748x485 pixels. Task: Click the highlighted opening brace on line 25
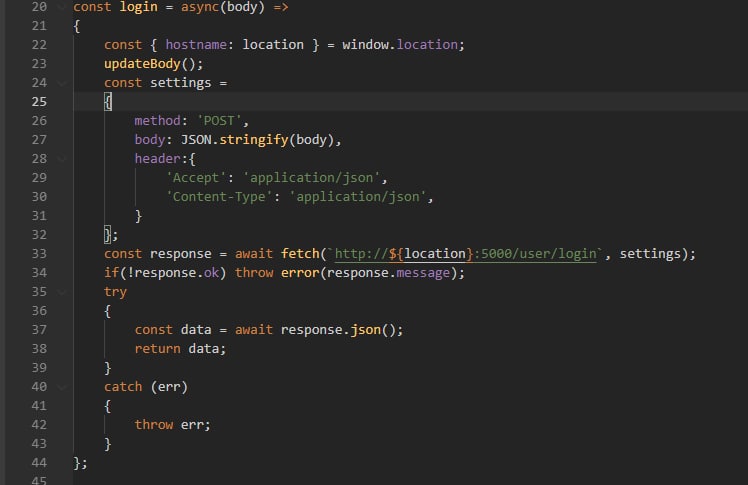108,102
